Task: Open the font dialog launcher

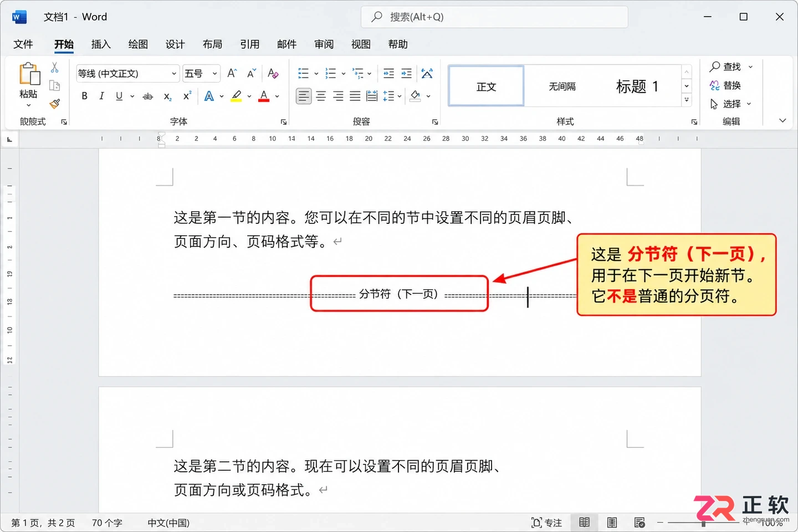Action: [283, 122]
